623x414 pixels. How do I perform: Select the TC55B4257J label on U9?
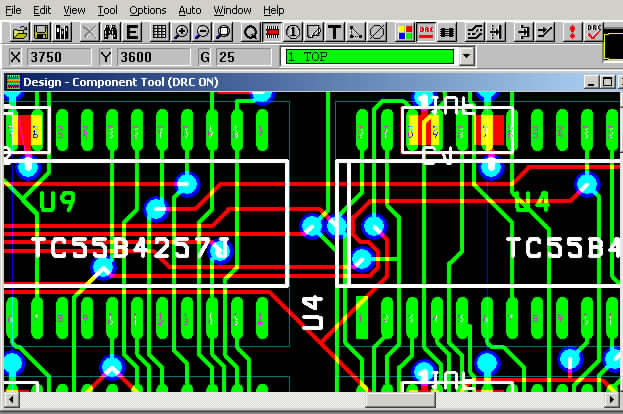[x=131, y=248]
